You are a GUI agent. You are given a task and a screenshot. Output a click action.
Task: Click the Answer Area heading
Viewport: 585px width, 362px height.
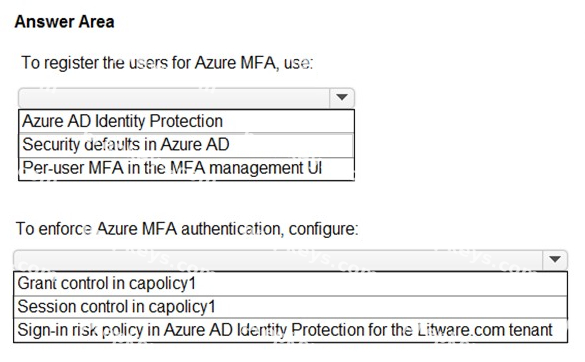[64, 22]
